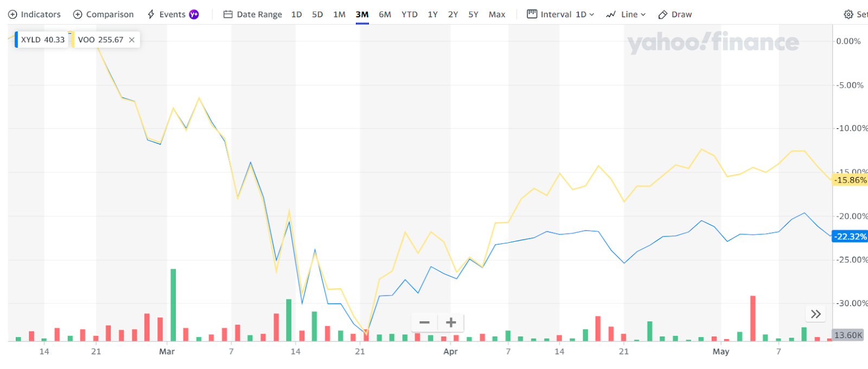Open the Indicators menu
This screenshot has height=369, width=868.
[34, 15]
